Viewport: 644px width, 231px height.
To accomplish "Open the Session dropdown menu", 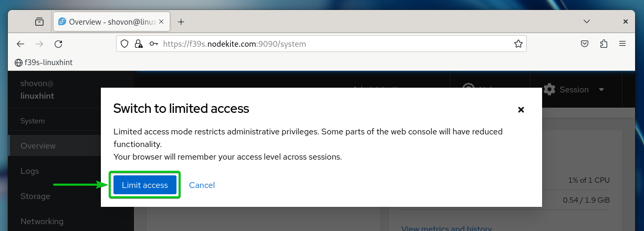I will [574, 90].
